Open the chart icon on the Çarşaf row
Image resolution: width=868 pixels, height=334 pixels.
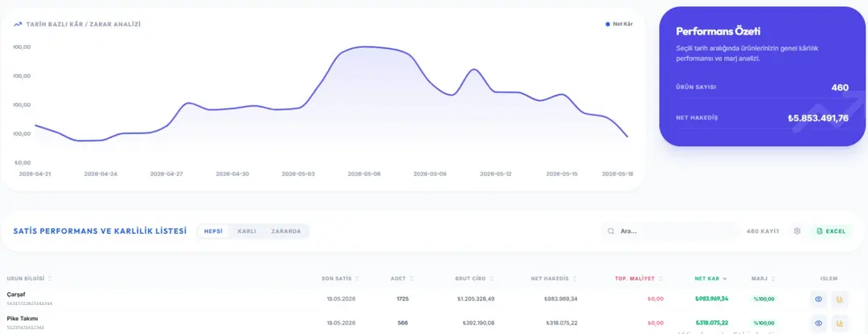tap(840, 299)
